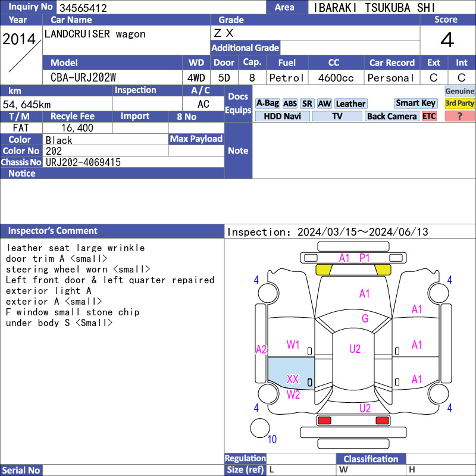Click the spare tire circle icon

click(x=259, y=428)
